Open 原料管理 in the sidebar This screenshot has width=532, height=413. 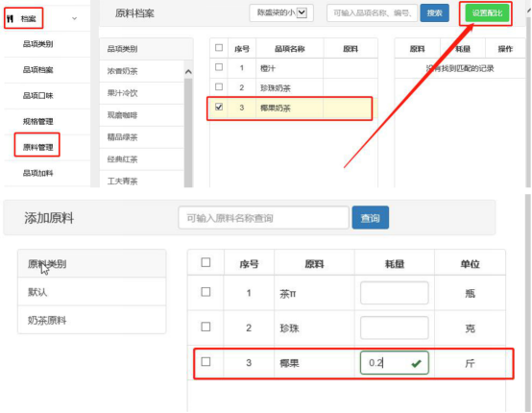[38, 147]
